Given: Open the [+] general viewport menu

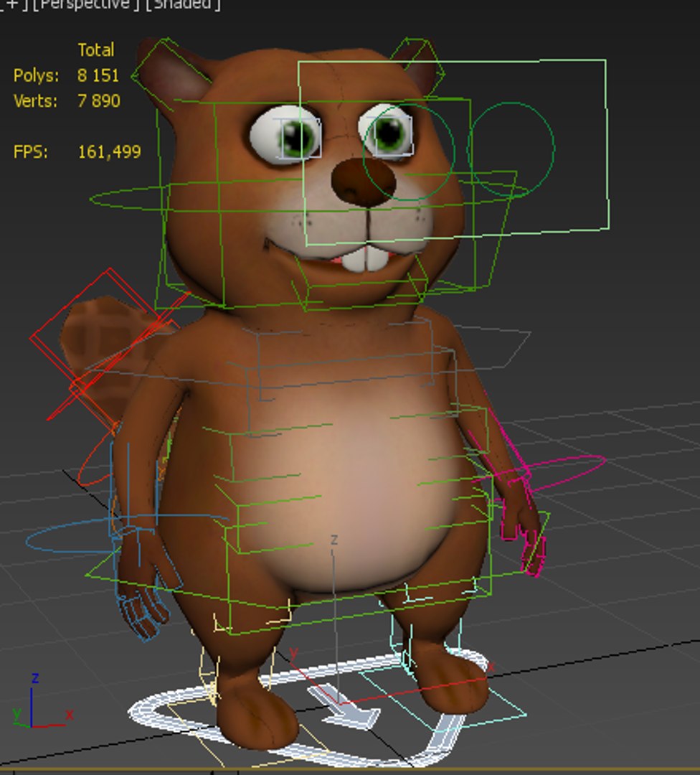Looking at the screenshot, I should click(15, 4).
